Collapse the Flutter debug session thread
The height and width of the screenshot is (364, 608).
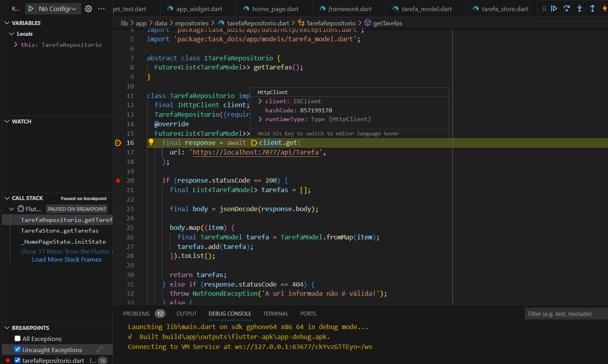click(12, 209)
